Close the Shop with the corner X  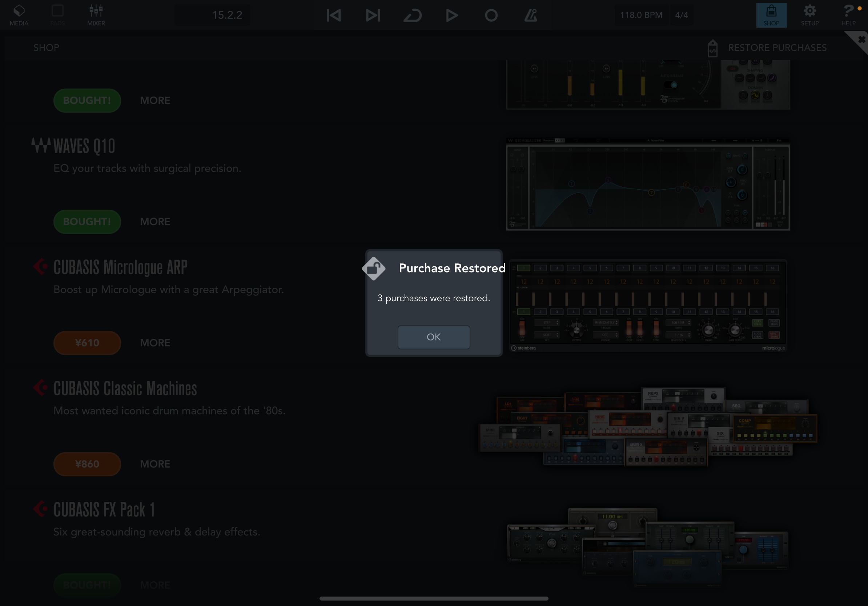pyautogui.click(x=861, y=39)
